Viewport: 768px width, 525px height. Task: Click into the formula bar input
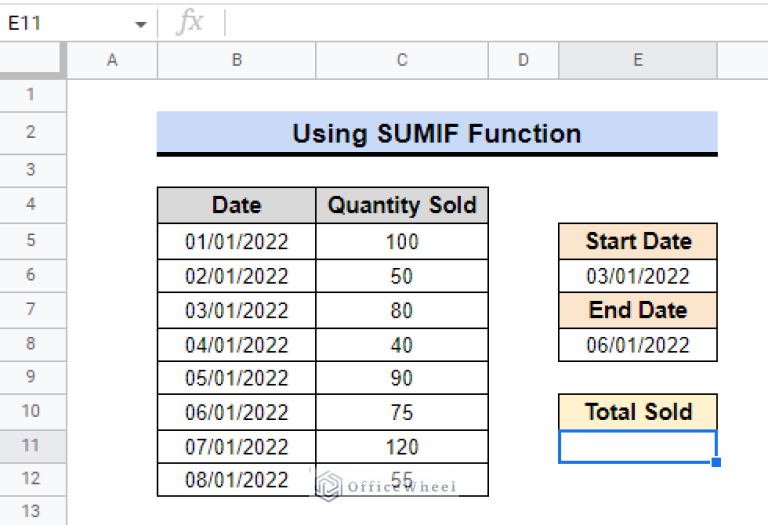click(x=496, y=23)
